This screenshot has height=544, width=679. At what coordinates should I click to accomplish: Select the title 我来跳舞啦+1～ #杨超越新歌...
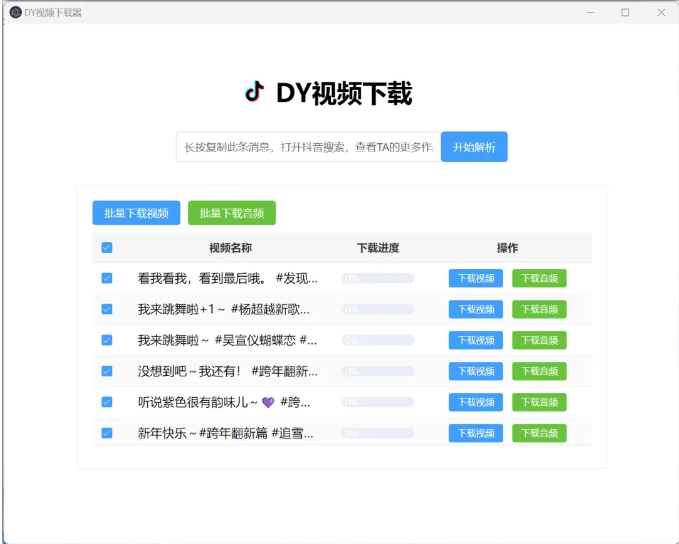pyautogui.click(x=223, y=309)
